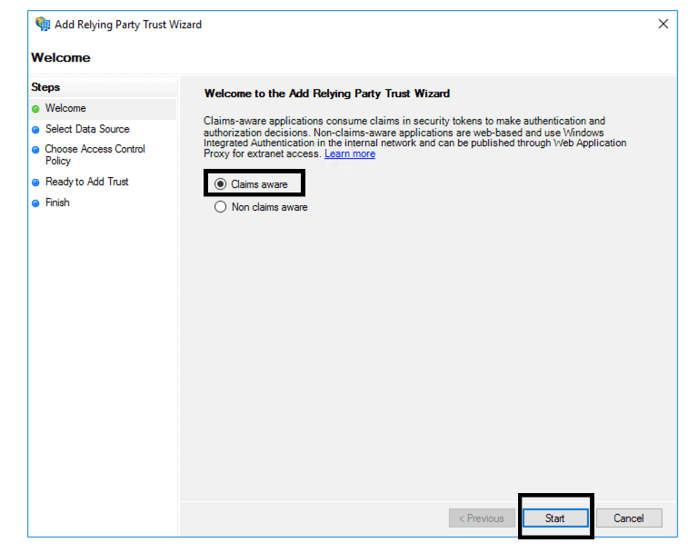The width and height of the screenshot is (688, 553).
Task: Click the blue bullet beside the Finish step
Action: click(36, 203)
